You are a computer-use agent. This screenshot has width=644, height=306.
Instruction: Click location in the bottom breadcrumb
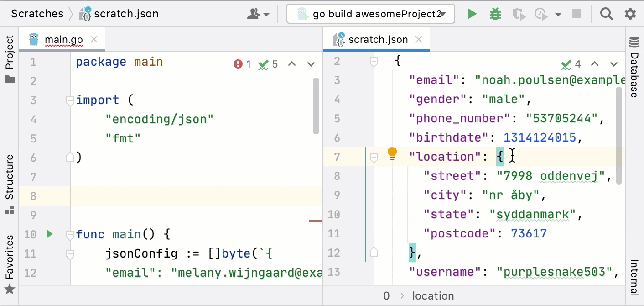pyautogui.click(x=432, y=295)
